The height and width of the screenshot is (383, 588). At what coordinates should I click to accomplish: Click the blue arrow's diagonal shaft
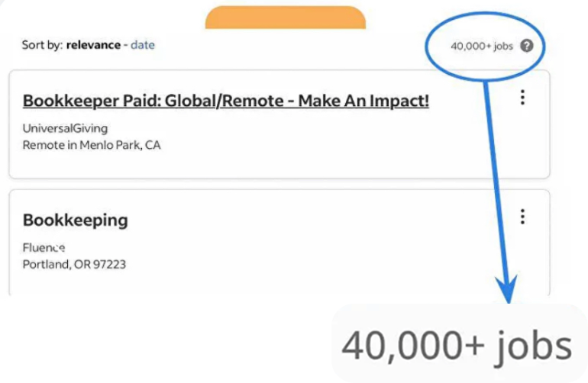pos(495,175)
